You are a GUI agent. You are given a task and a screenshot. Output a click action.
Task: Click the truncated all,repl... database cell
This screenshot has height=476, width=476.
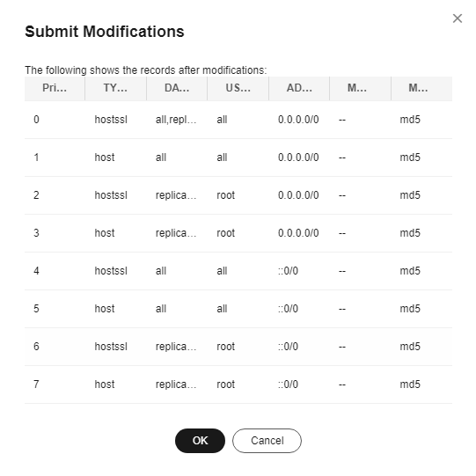coord(176,120)
